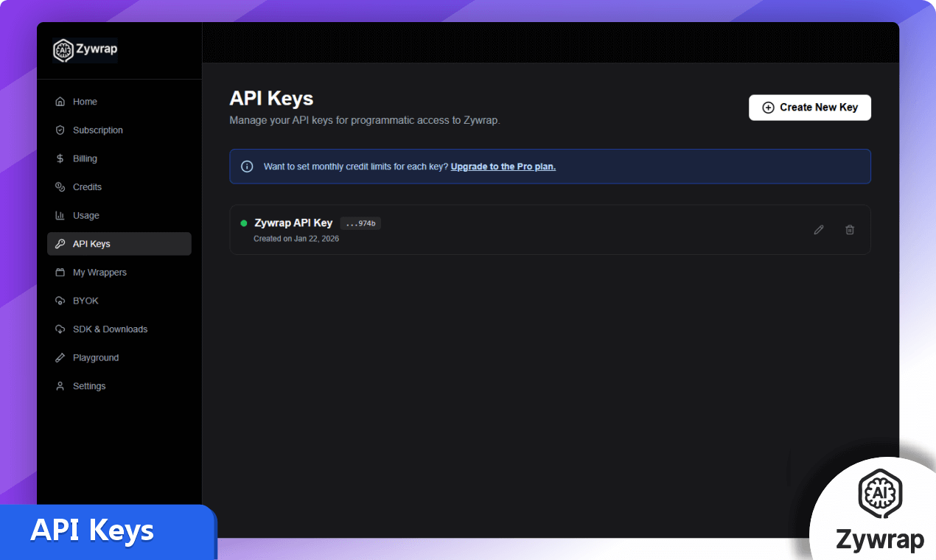Open the Usage page
The image size is (936, 560).
[119, 216]
